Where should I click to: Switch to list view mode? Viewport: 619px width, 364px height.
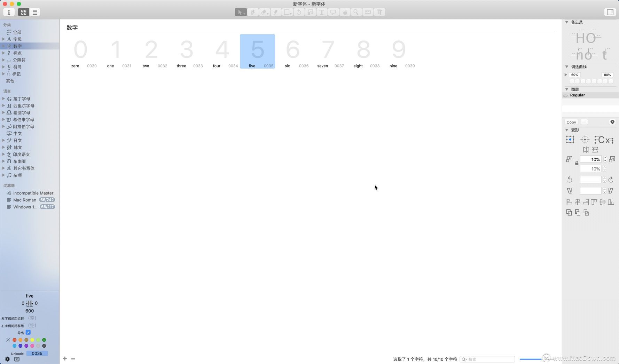(35, 12)
